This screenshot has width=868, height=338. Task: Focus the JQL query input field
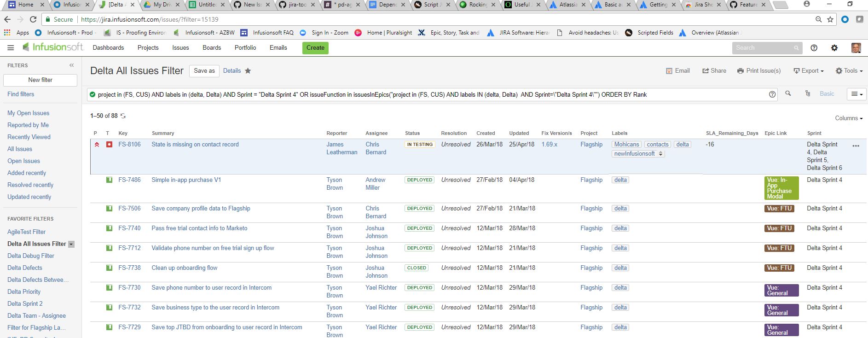[x=432, y=94]
